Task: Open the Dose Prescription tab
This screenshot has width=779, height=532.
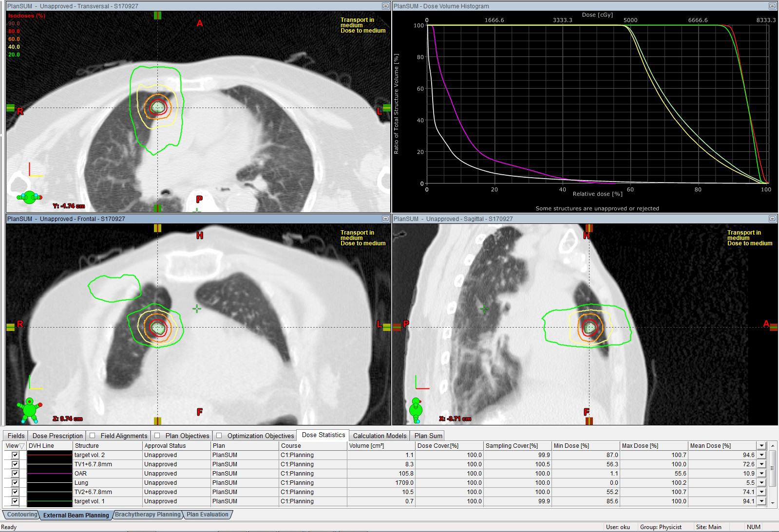Action: tap(57, 436)
